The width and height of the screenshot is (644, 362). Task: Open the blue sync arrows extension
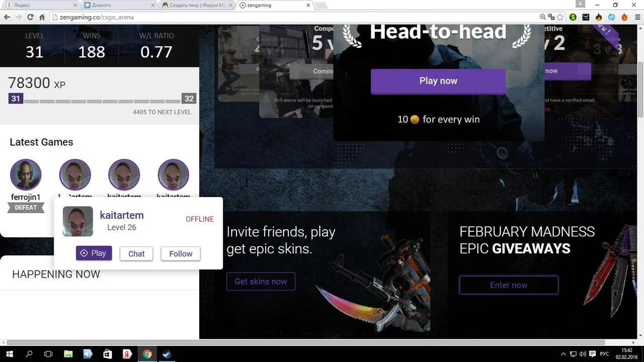[x=611, y=17]
